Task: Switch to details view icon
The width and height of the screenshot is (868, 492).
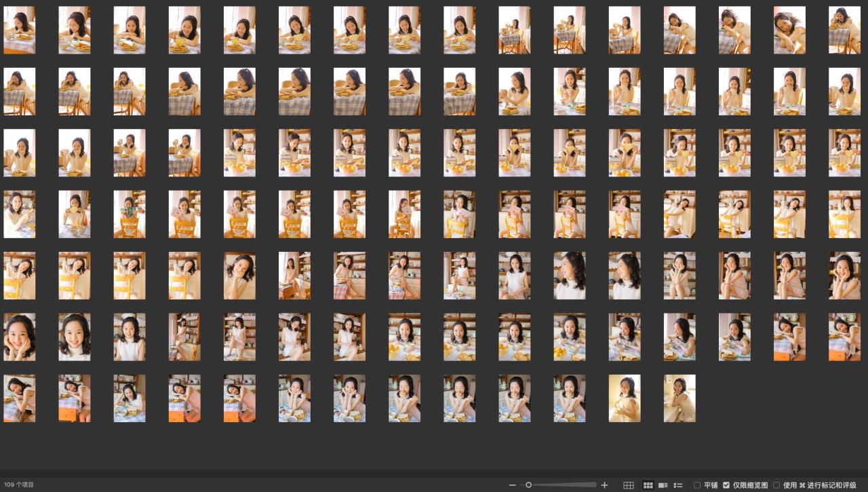Action: (663, 485)
